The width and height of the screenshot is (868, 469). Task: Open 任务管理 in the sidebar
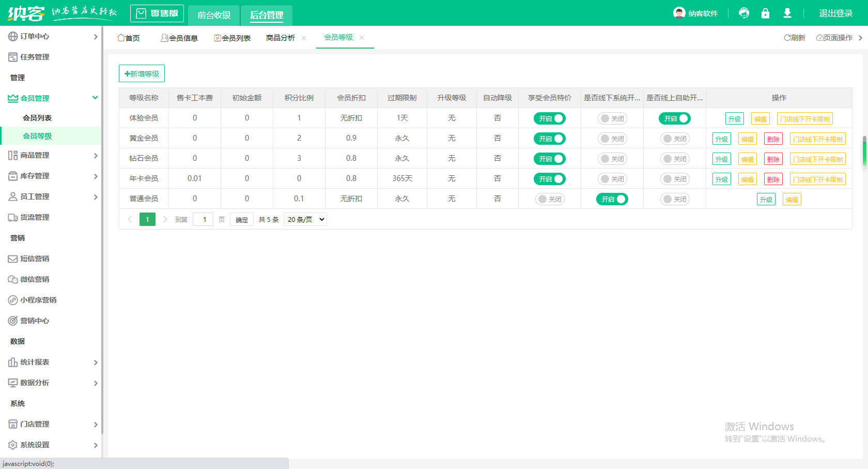pos(35,57)
